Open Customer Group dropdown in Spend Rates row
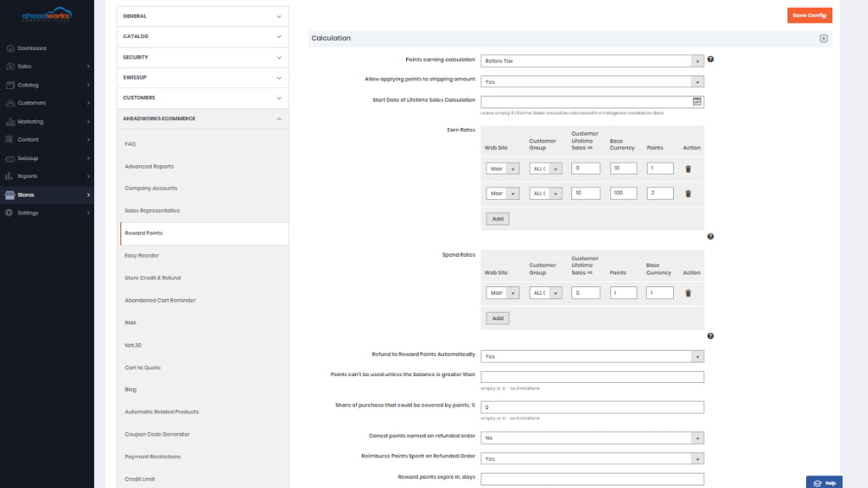The width and height of the screenshot is (868, 488). click(x=546, y=292)
